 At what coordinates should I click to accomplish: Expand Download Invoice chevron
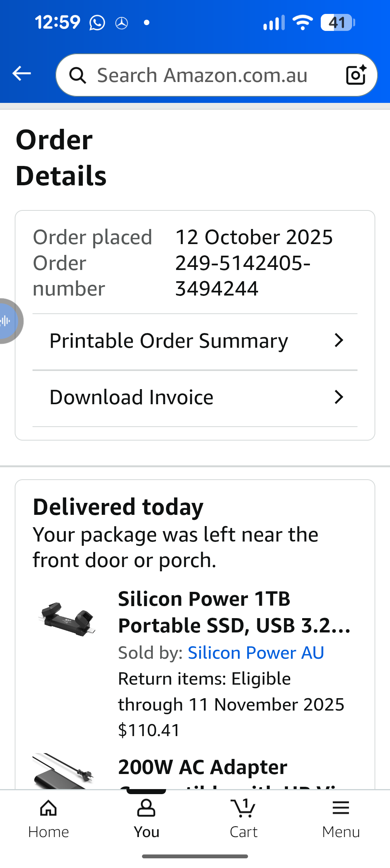[339, 397]
